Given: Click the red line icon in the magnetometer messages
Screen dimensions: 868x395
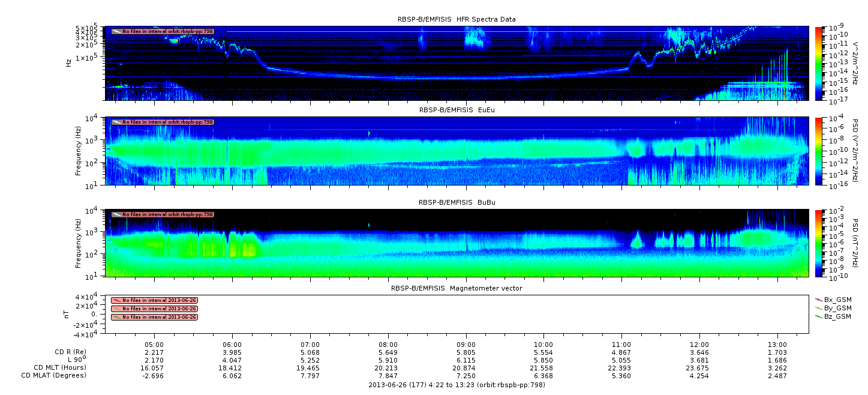Looking at the screenshot, I should point(116,300).
